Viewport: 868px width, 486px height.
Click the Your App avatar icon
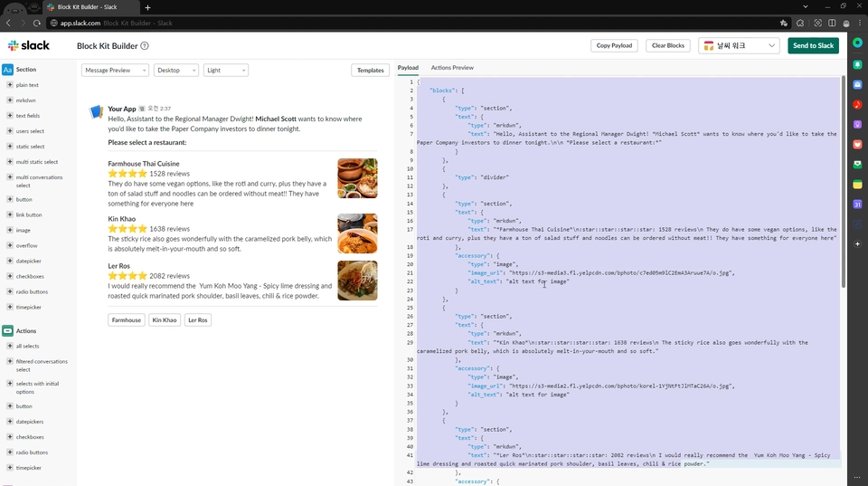pyautogui.click(x=97, y=112)
